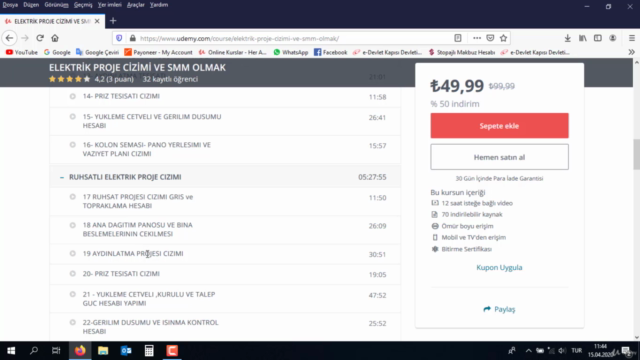Select lesson 14- PRIZ TESISATI CIZIMI circle
Viewport: 640px width, 360px height.
(x=73, y=96)
